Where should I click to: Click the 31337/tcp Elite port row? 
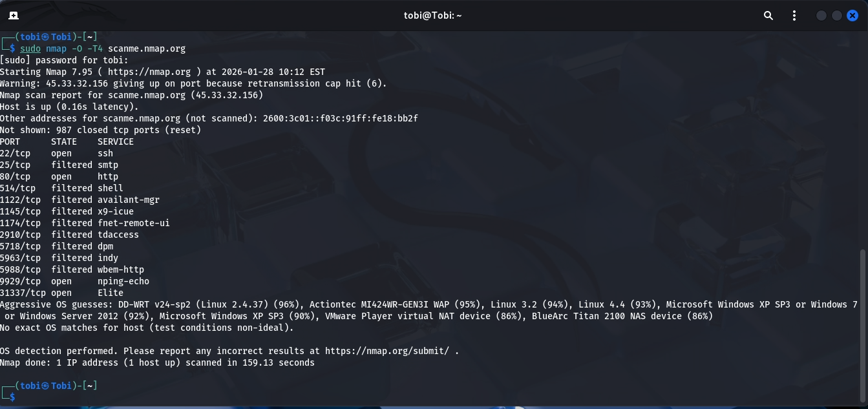(x=61, y=293)
